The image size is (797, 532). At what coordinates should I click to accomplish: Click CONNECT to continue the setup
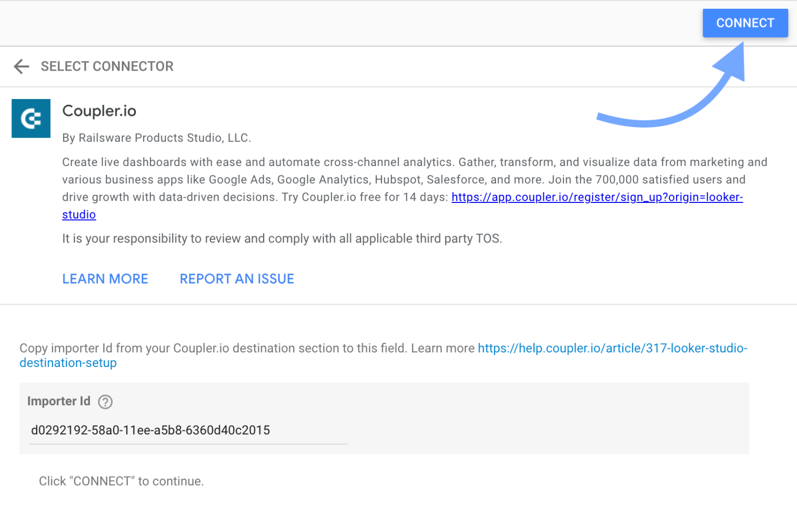[x=745, y=23]
